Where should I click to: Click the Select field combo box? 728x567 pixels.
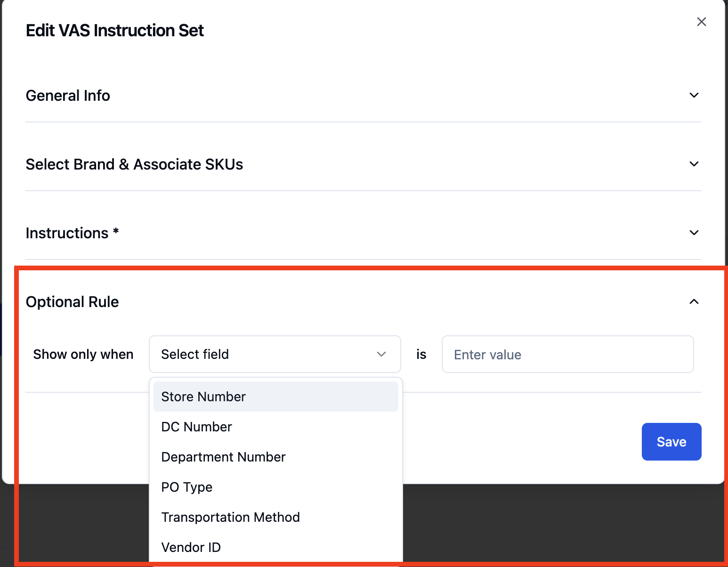click(x=275, y=354)
